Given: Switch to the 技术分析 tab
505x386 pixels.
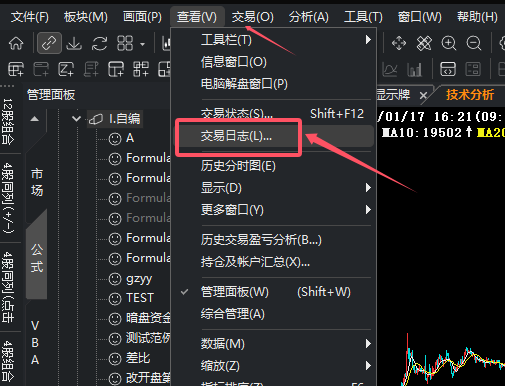Looking at the screenshot, I should click(470, 95).
